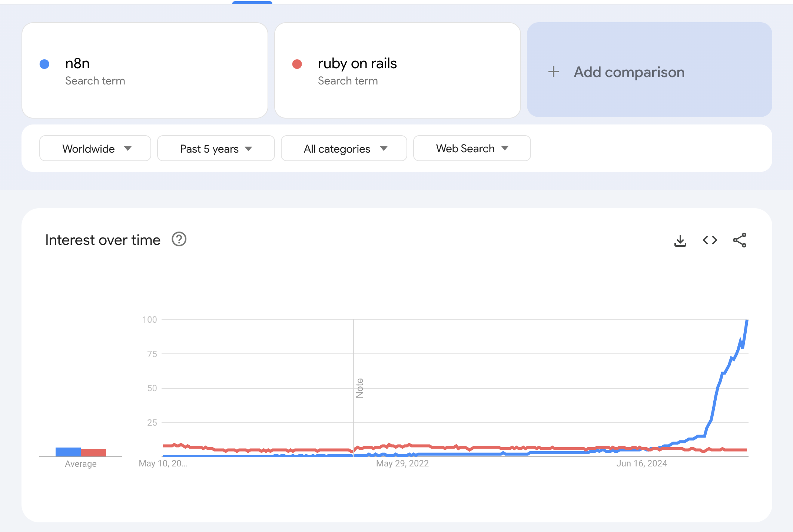Open the Worldwide region dropdown
The image size is (793, 532).
[95, 149]
